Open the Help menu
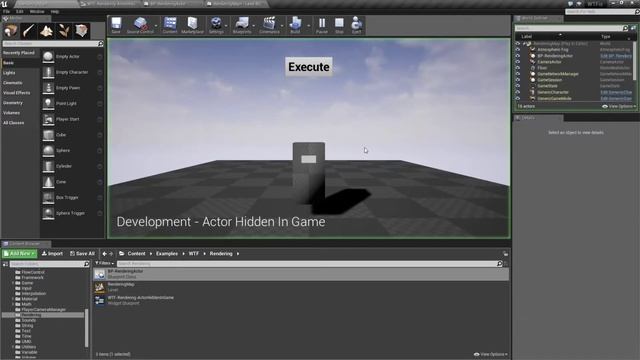640x360 pixels. point(55,11)
